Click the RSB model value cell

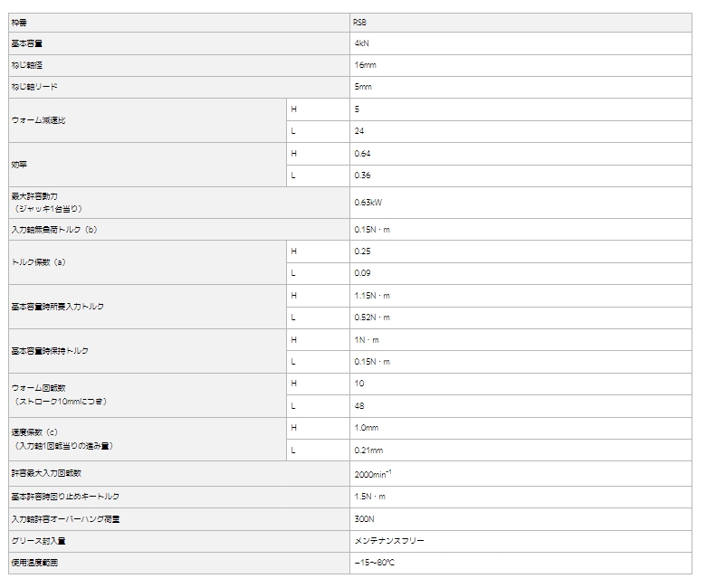(x=360, y=21)
